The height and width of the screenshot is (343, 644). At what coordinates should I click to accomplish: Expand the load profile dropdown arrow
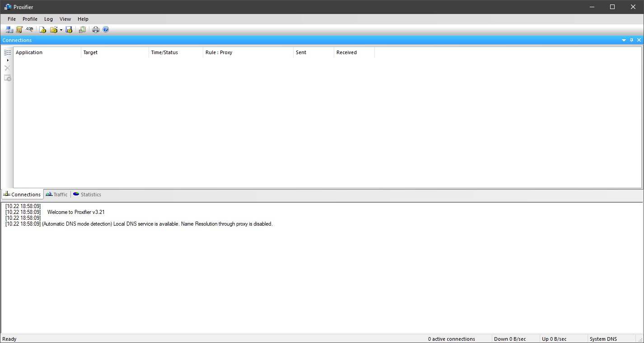point(61,30)
